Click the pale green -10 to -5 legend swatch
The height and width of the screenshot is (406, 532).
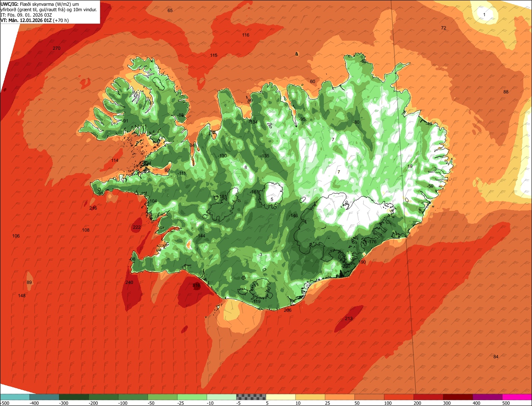[222, 397]
